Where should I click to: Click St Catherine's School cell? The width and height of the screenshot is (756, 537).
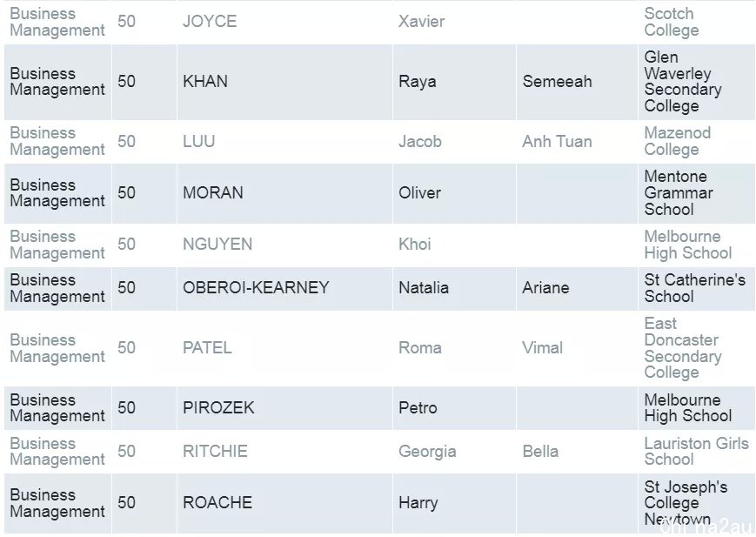point(696,288)
